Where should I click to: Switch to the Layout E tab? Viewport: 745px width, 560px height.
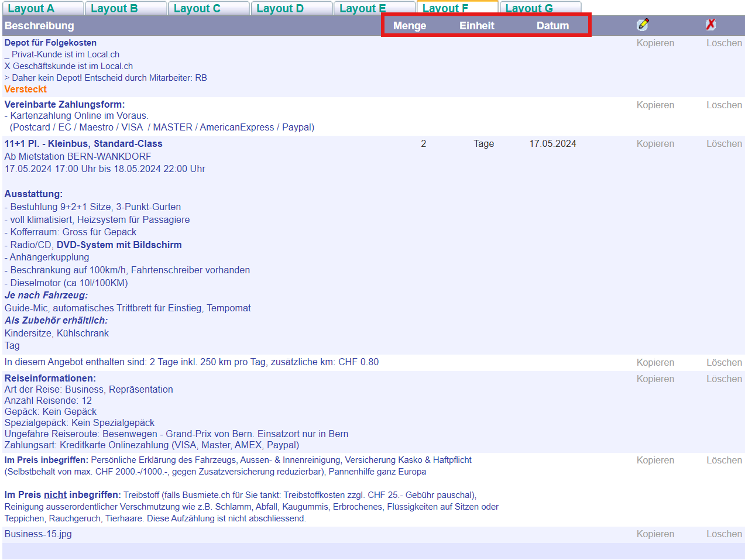375,8
